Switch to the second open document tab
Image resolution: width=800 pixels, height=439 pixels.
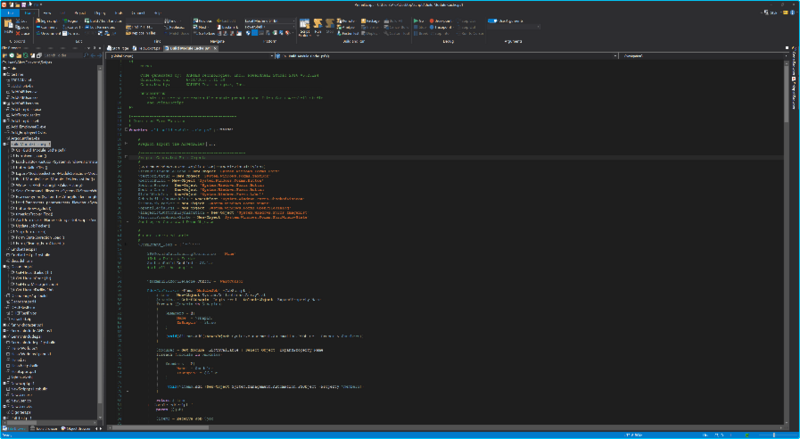click(x=147, y=48)
